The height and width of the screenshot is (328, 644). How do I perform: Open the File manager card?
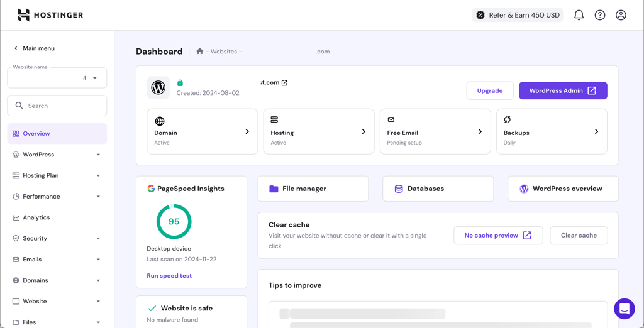coord(313,189)
